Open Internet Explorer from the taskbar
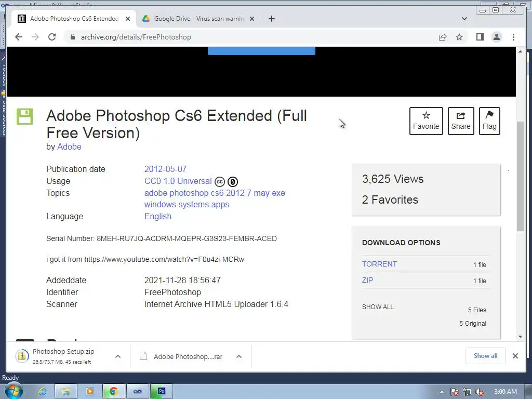The image size is (532, 399). 42,392
